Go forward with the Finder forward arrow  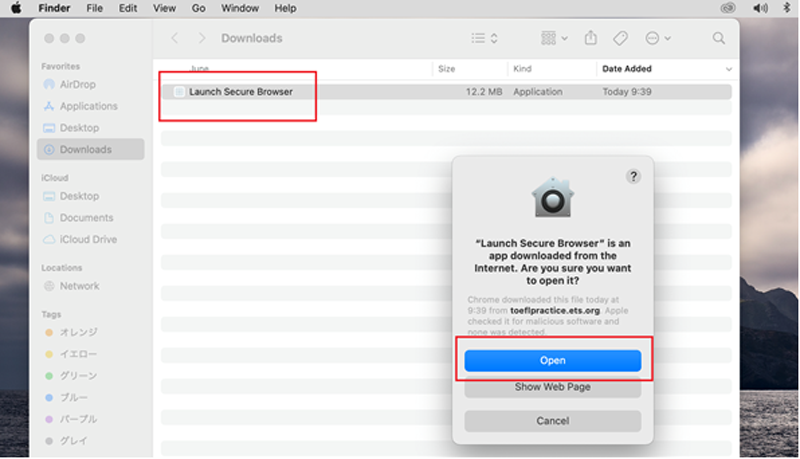click(x=202, y=38)
